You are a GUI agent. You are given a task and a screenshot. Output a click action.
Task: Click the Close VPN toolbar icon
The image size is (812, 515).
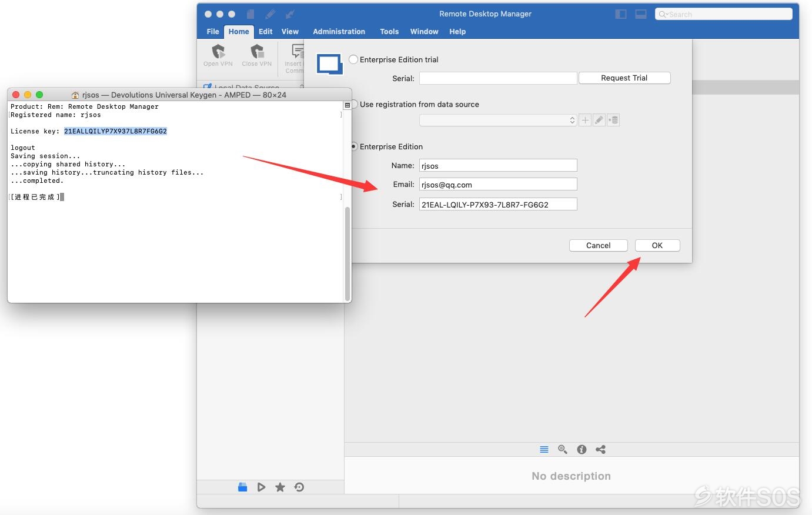point(257,52)
